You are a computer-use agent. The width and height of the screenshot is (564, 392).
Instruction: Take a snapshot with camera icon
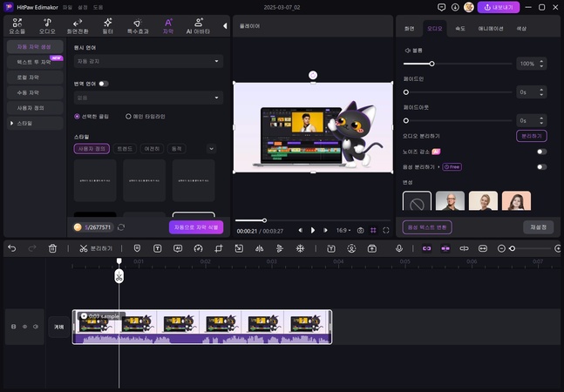(359, 230)
